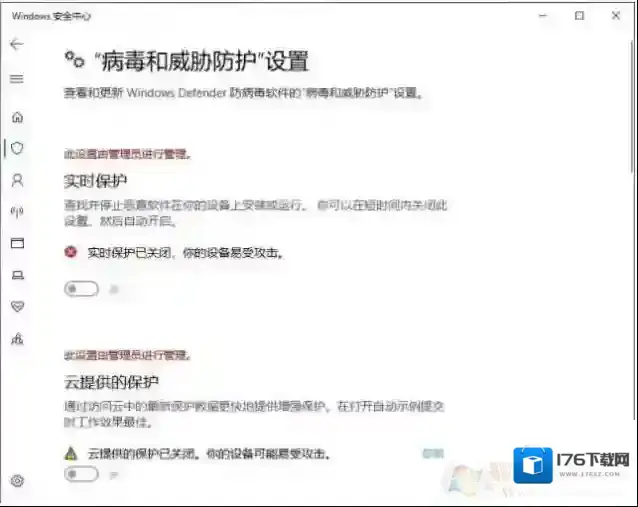638x507 pixels.
Task: Minimize the Windows Security window
Action: [x=543, y=15]
